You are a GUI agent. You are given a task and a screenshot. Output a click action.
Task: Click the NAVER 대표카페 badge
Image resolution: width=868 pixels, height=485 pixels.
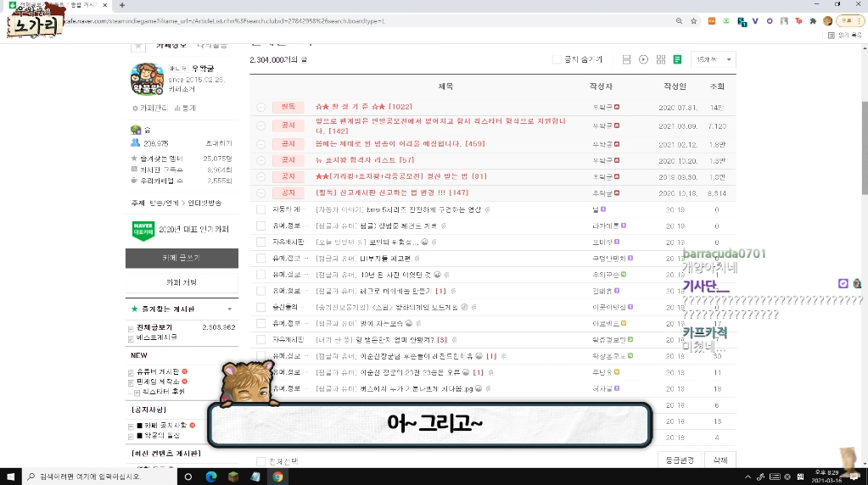[x=143, y=230]
